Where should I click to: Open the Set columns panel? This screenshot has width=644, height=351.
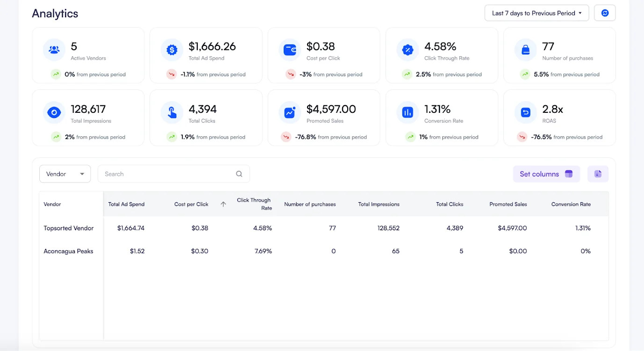pyautogui.click(x=546, y=174)
